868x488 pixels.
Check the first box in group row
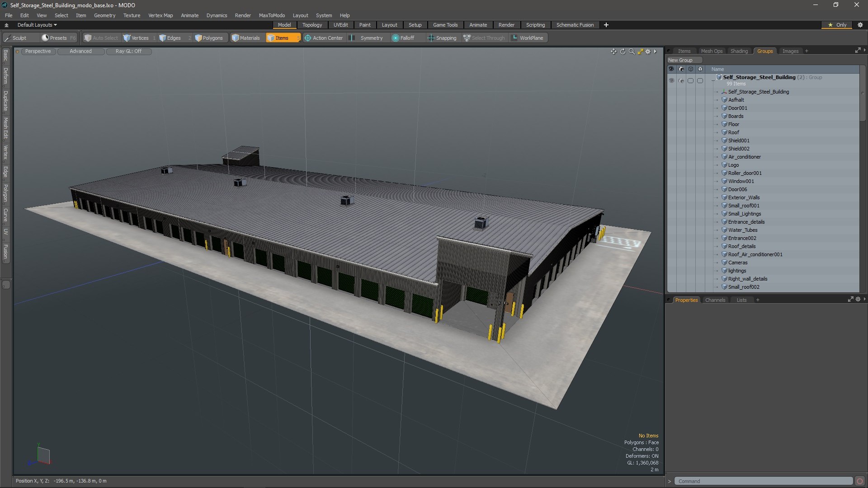click(x=690, y=80)
